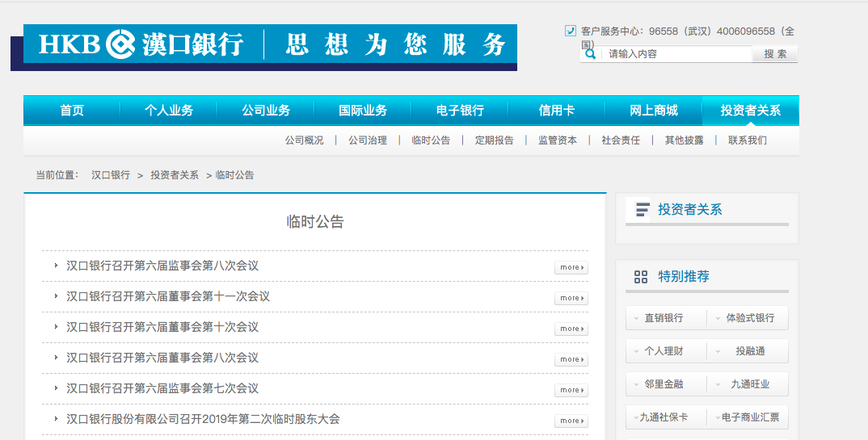Open announcement 汉口银行召开第六届监事会第八次会议
The width and height of the screenshot is (868, 440).
(162, 266)
